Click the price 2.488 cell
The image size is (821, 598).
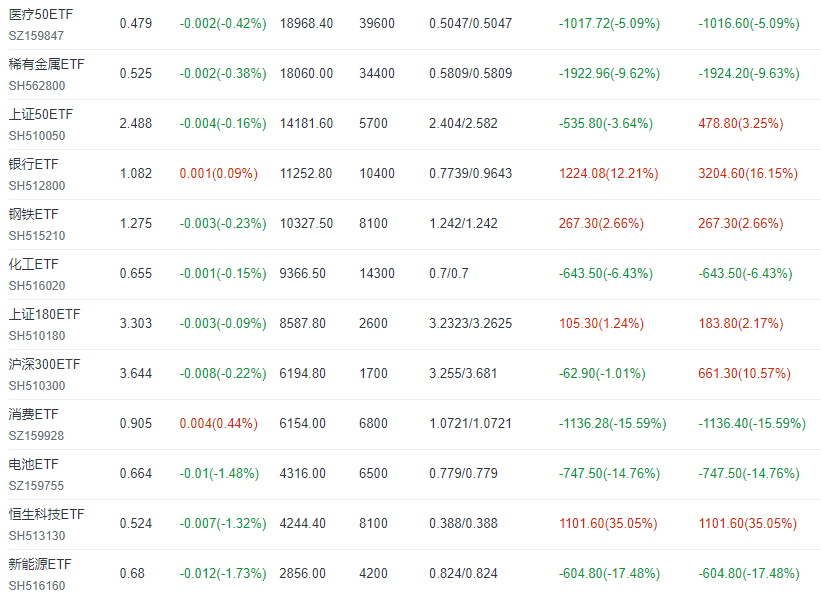pyautogui.click(x=136, y=124)
